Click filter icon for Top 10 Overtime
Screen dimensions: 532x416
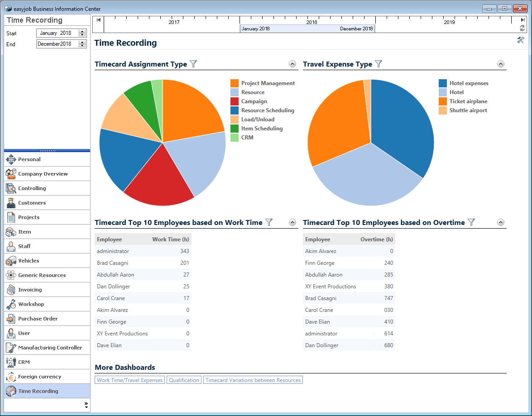471,222
